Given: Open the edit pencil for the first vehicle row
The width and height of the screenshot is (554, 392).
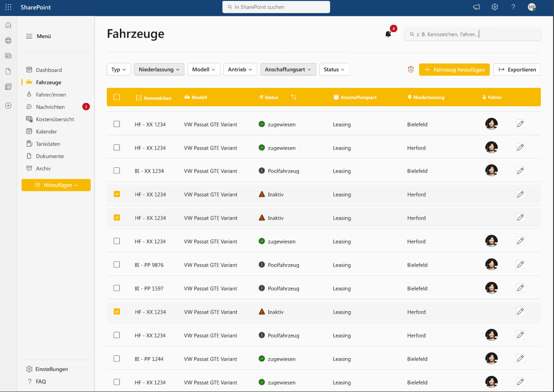Looking at the screenshot, I should pyautogui.click(x=520, y=124).
